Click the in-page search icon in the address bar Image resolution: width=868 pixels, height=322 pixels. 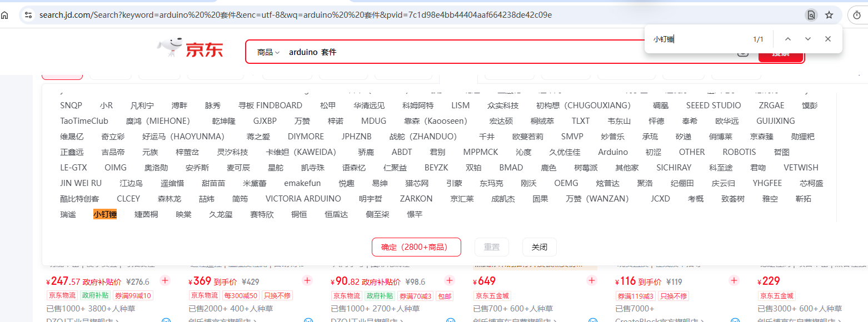coord(811,15)
